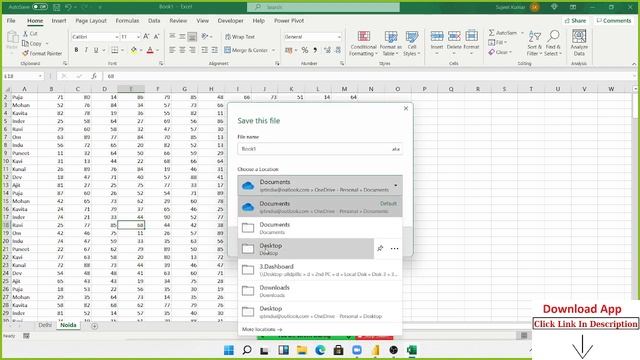Image resolution: width=640 pixels, height=360 pixels.
Task: Pin the highlighted Desktop location
Action: coord(380,248)
